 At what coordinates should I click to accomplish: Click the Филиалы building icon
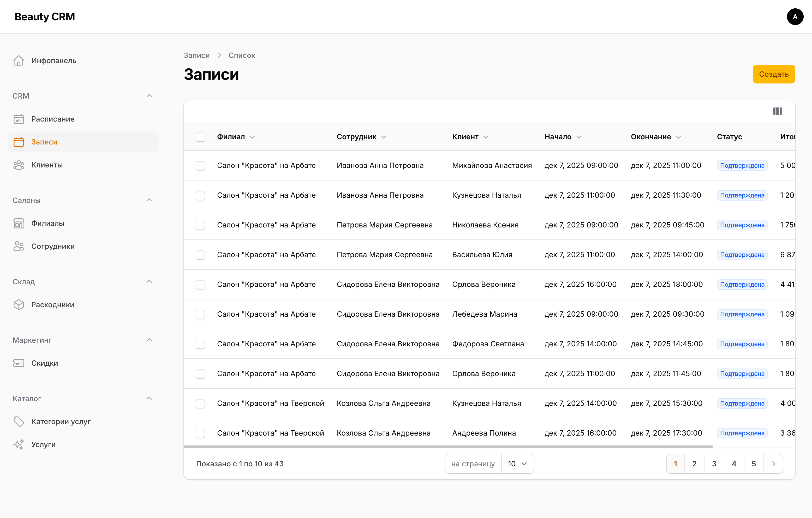click(x=19, y=223)
